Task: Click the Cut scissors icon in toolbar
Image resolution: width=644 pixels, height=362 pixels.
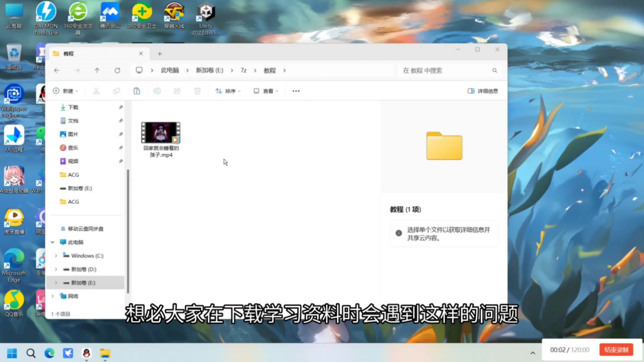Action: pyautogui.click(x=96, y=91)
